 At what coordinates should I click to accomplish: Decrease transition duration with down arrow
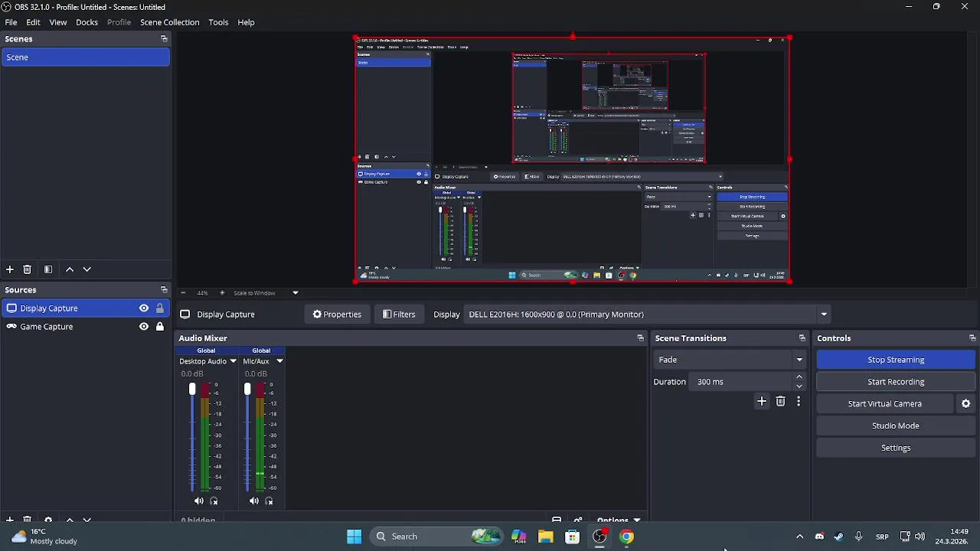pos(799,386)
